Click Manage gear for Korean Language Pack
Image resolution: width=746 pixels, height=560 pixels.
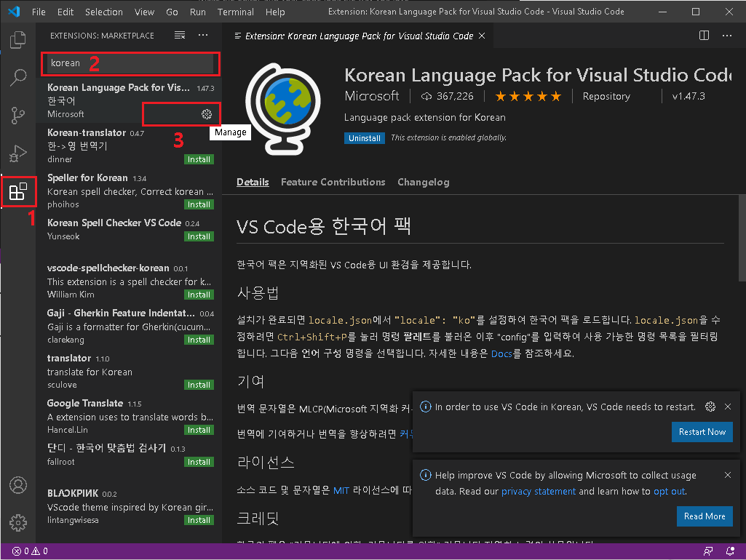tap(207, 114)
